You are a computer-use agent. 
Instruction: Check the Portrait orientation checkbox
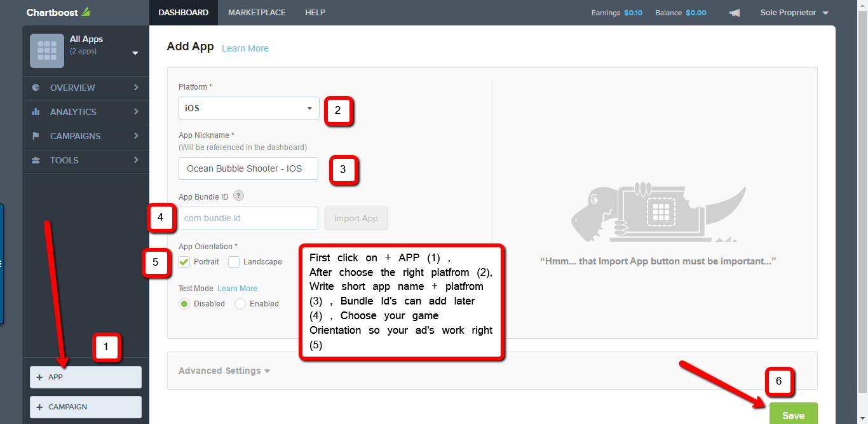click(x=184, y=261)
